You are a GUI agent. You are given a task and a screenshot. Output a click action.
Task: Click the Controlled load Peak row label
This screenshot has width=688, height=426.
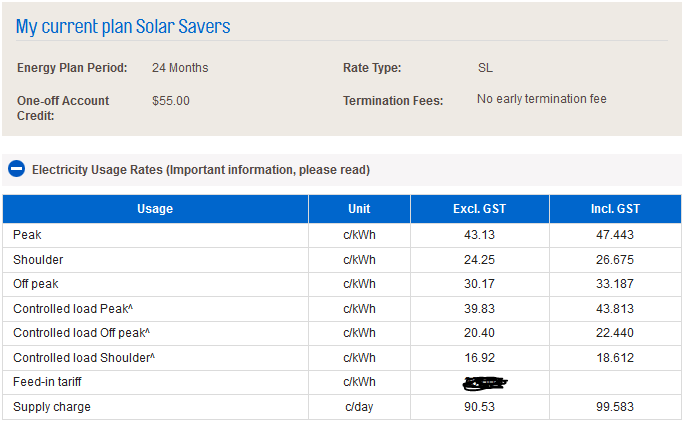73,309
